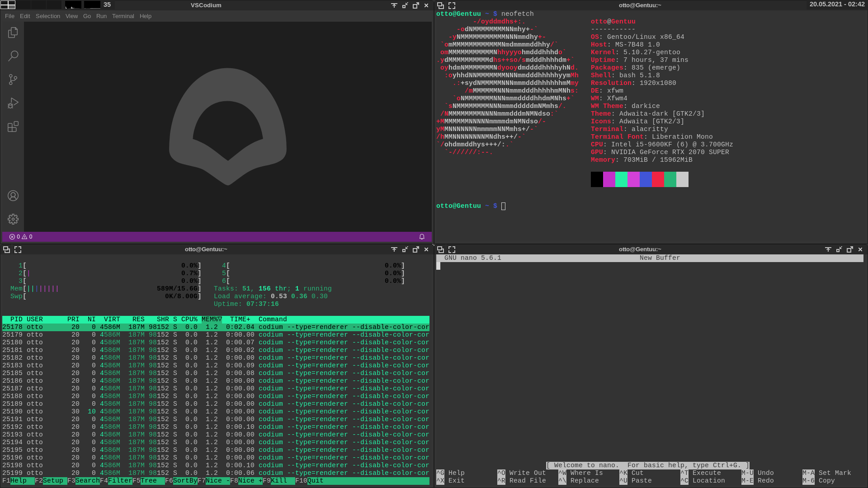Click F8 Nice + in htop
The image size is (868, 488).
click(246, 481)
